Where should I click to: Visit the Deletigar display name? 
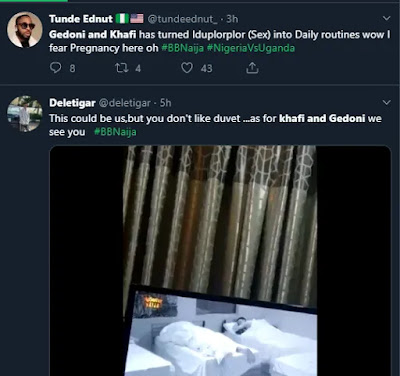(72, 103)
